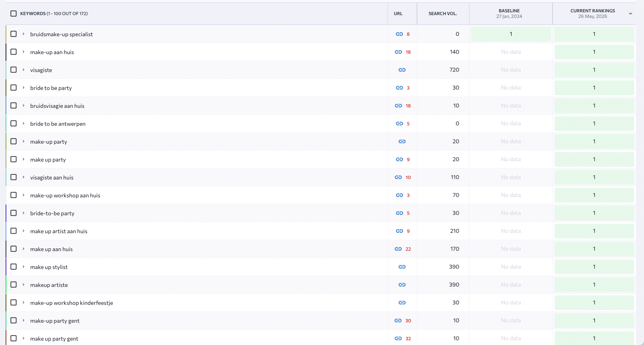Click search volume 140 for make-up aan huis

pos(454,52)
